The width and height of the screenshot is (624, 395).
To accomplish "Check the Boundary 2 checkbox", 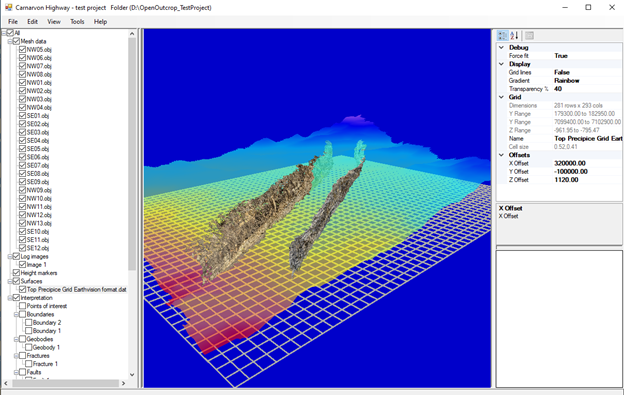I will [x=29, y=322].
